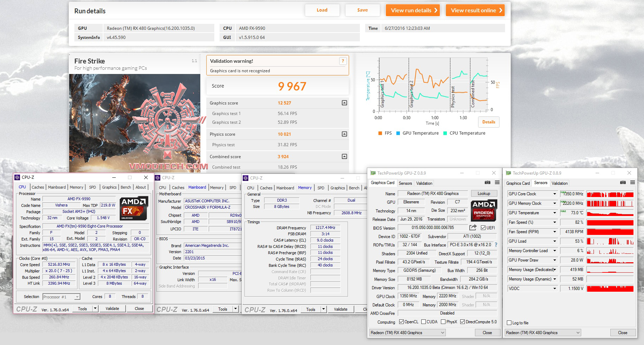Click the Fire Strike benchmark thumbnail image
Screen dimensions: 644x345
[x=135, y=123]
